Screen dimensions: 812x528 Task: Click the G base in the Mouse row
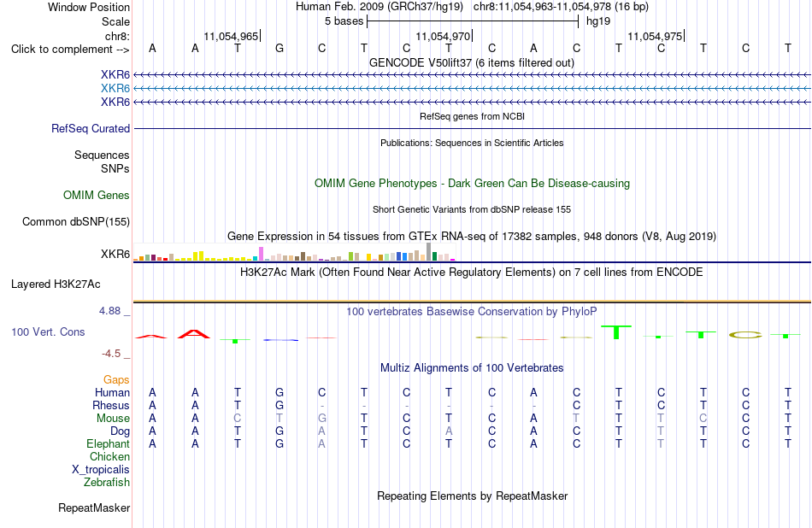pos(321,418)
